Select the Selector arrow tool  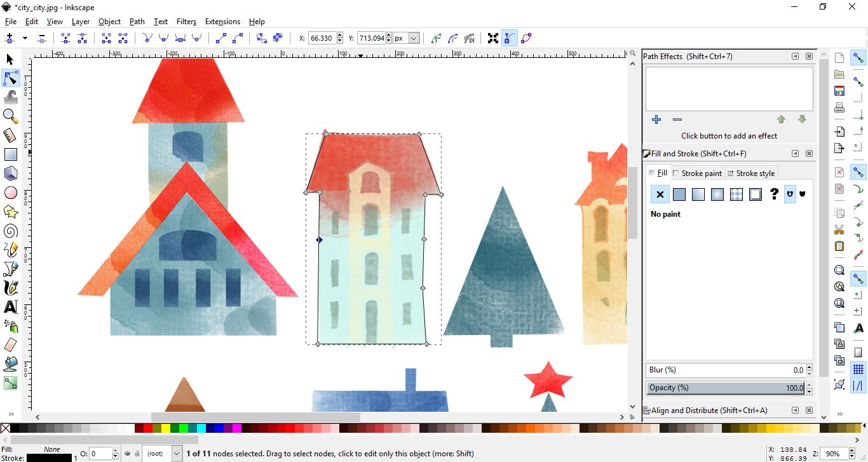coord(10,59)
